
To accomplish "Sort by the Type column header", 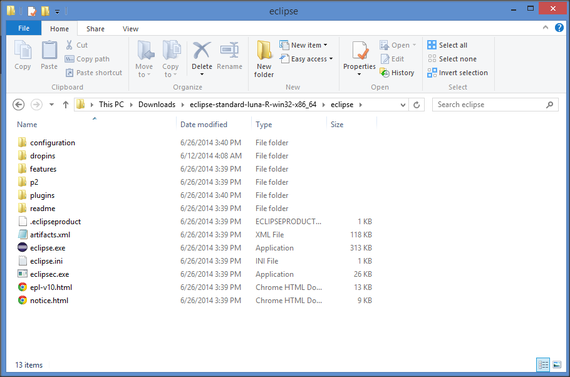I will click(x=264, y=124).
